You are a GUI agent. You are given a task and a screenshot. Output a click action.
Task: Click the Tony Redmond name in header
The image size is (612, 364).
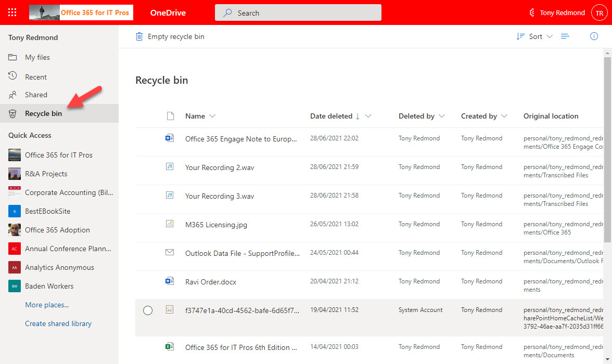tap(562, 12)
